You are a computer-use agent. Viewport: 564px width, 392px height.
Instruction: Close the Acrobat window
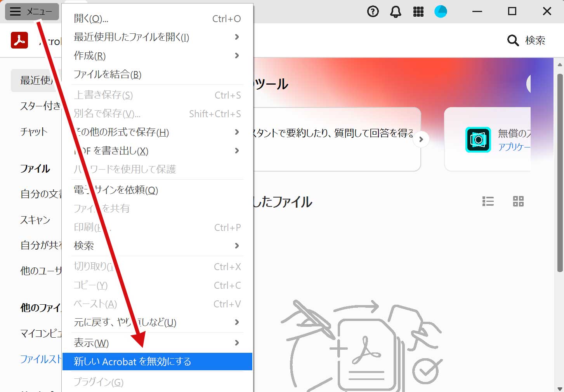point(547,12)
